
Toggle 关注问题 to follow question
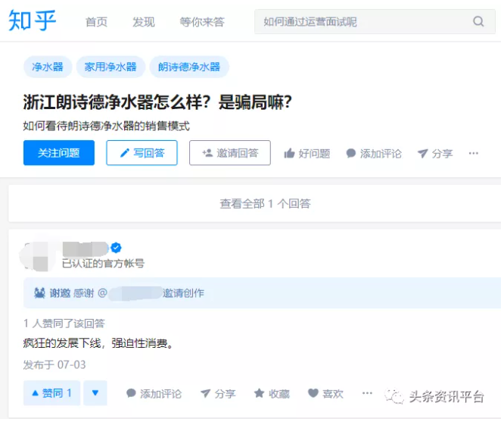click(59, 152)
